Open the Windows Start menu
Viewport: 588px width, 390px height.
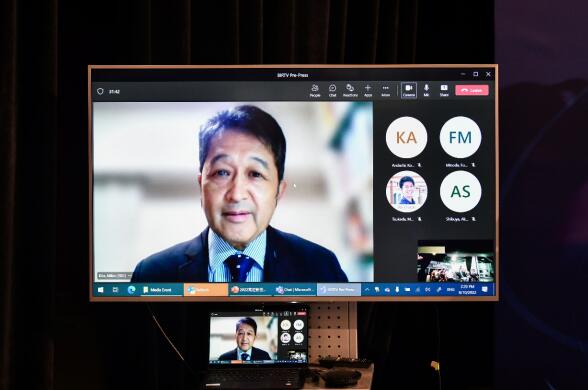point(100,290)
